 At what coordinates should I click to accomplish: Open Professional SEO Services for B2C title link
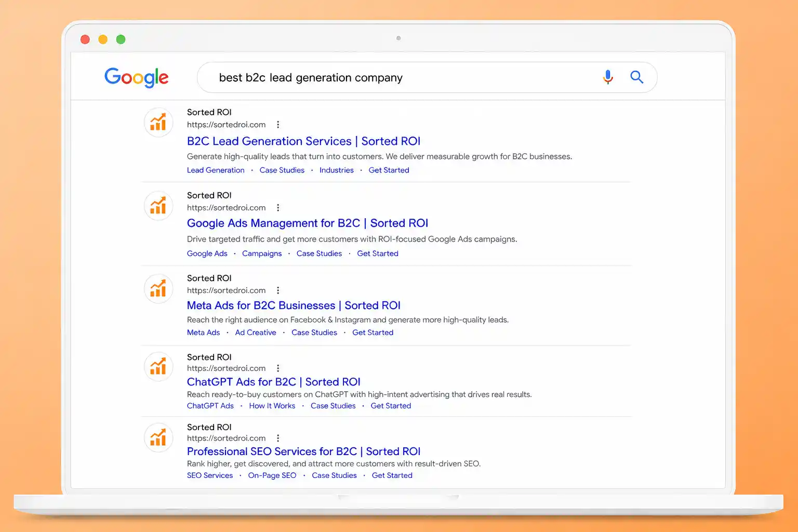click(x=303, y=451)
